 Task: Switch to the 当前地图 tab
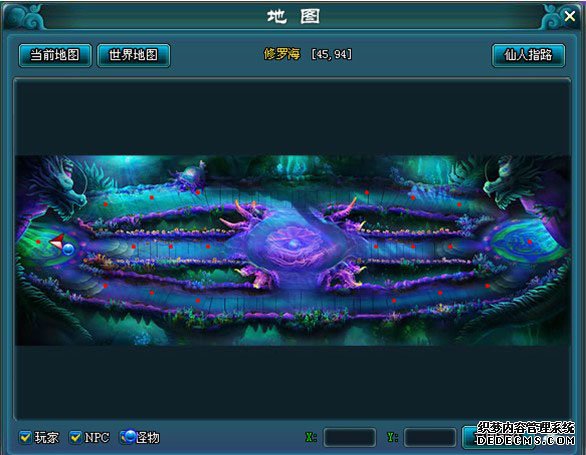pyautogui.click(x=55, y=55)
